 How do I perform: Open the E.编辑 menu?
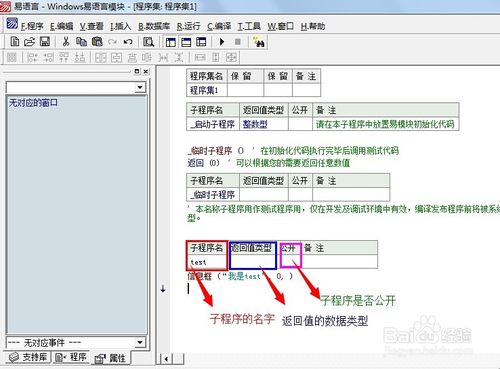62,26
